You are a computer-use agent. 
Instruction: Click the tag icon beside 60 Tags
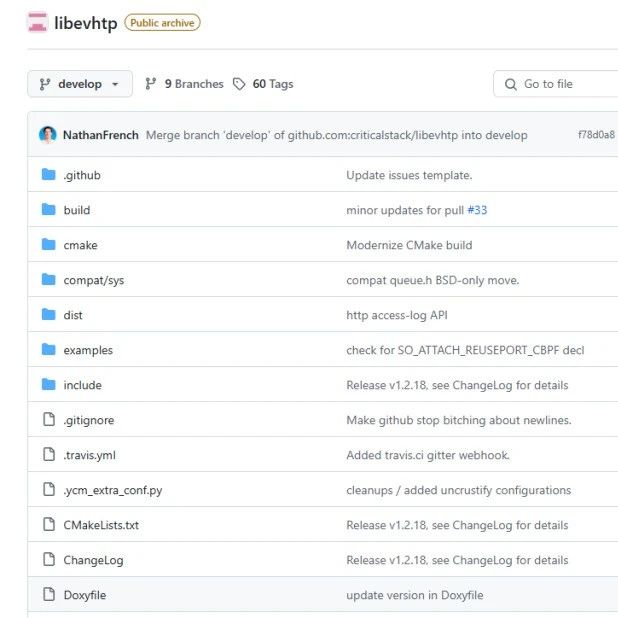[239, 84]
